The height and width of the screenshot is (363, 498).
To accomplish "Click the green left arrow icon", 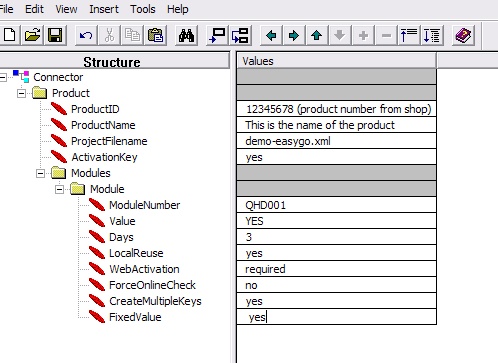I will point(271,35).
